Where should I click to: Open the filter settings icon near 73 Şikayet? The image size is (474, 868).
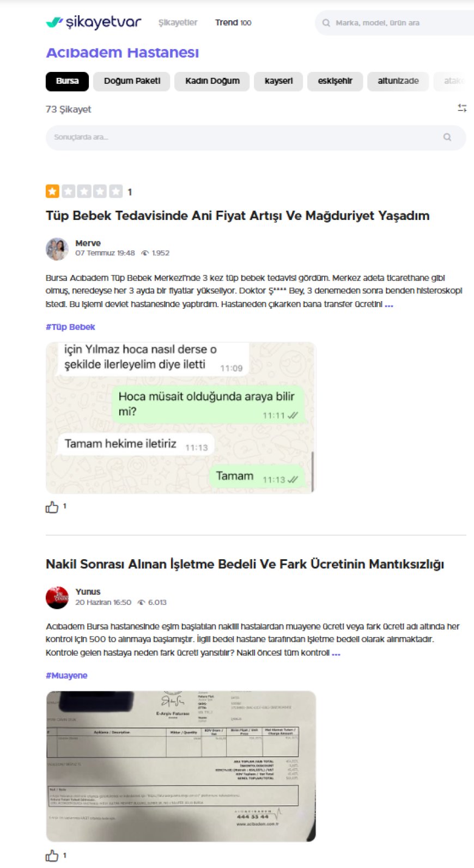point(462,108)
